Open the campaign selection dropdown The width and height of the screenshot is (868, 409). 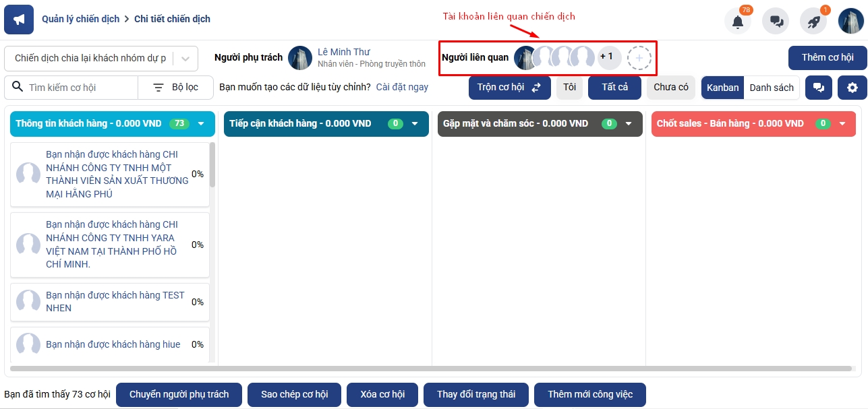point(101,59)
